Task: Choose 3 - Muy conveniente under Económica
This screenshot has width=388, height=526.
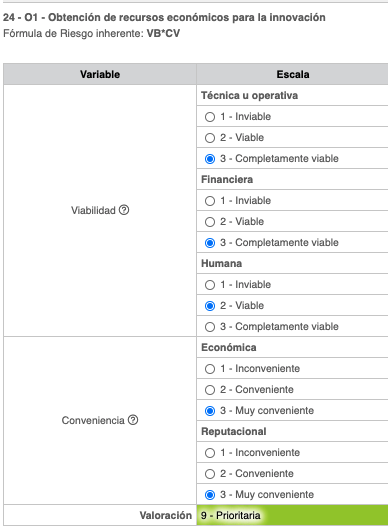Action: 210,411
